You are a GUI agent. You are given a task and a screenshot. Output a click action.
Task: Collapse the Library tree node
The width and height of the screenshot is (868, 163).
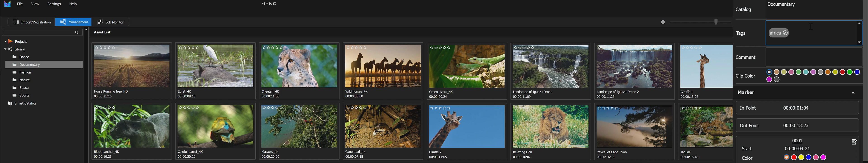click(5, 49)
